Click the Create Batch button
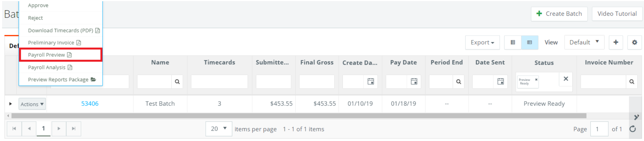Viewport: 644px width, 141px height. coord(559,14)
